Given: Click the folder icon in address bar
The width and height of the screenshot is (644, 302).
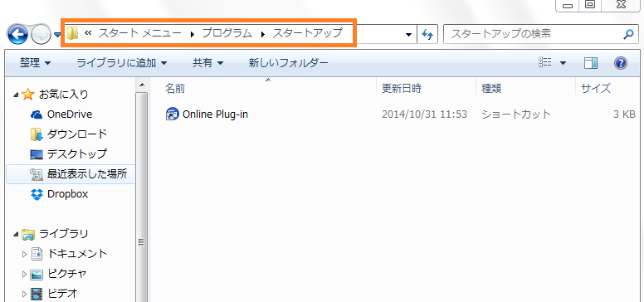Looking at the screenshot, I should coord(73,34).
